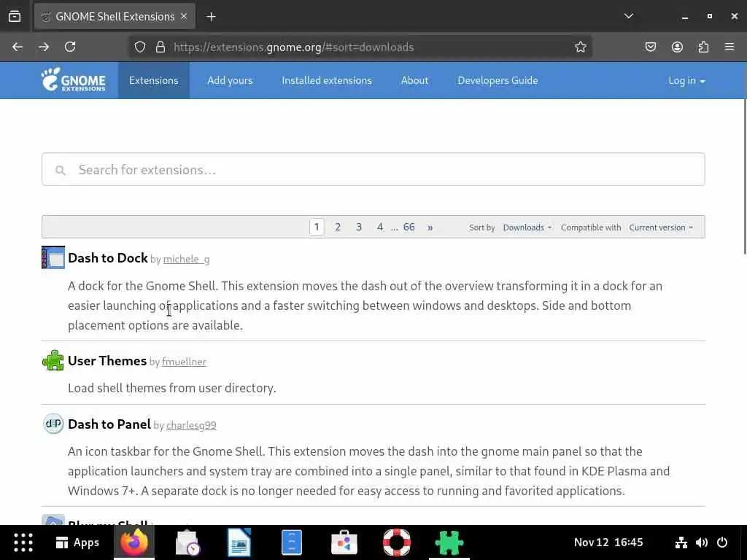Viewport: 747px width, 560px height.
Task: Open the Dash to Panel extension title
Action: click(x=109, y=424)
